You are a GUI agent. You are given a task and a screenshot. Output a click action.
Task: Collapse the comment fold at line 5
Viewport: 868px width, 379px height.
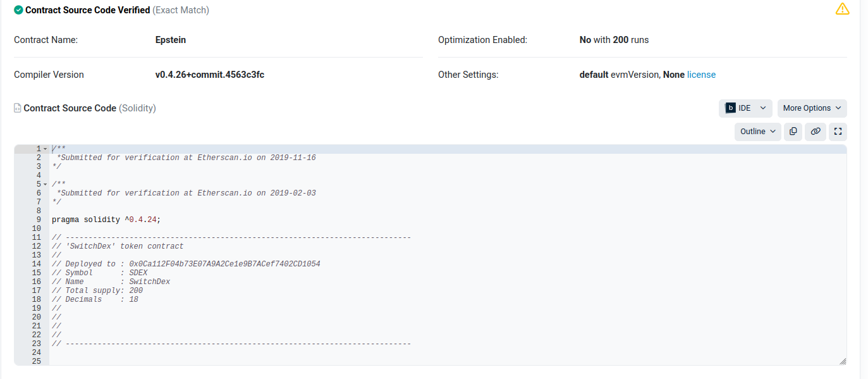coord(45,184)
